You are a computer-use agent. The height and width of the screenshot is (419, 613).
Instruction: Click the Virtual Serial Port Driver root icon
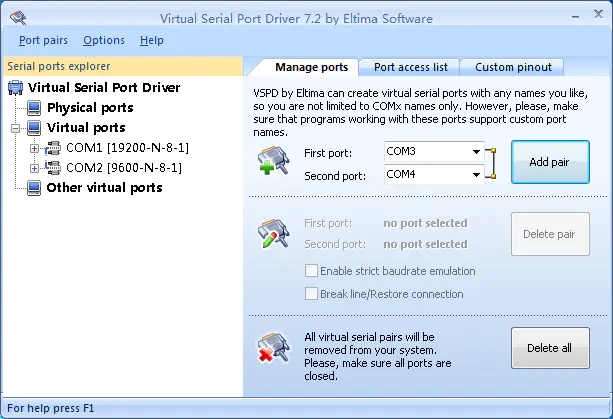pyautogui.click(x=16, y=88)
